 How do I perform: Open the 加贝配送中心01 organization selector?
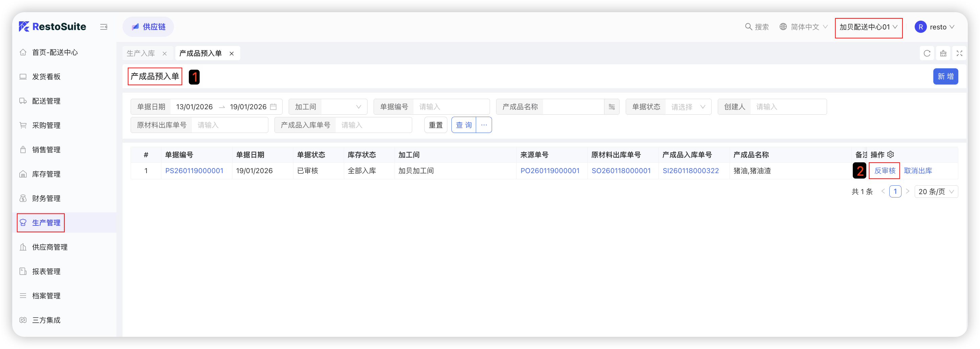tap(868, 27)
